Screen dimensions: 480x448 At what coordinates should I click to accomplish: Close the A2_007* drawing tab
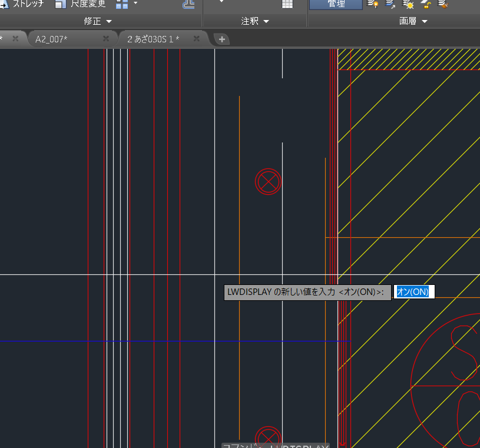[x=106, y=39]
